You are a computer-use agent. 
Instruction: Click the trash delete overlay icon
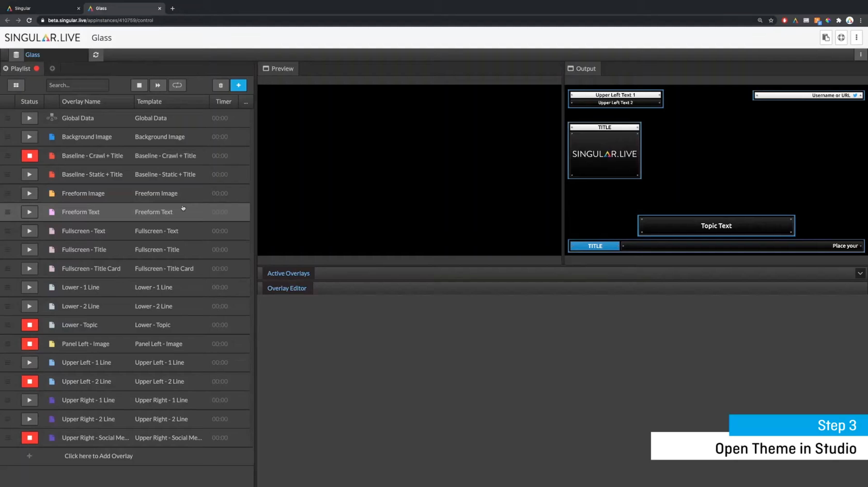coord(221,85)
